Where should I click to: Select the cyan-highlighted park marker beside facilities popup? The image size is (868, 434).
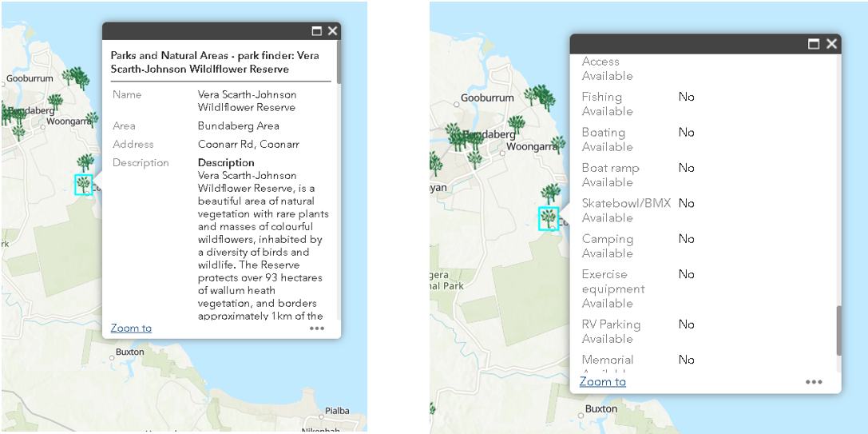[x=549, y=218]
